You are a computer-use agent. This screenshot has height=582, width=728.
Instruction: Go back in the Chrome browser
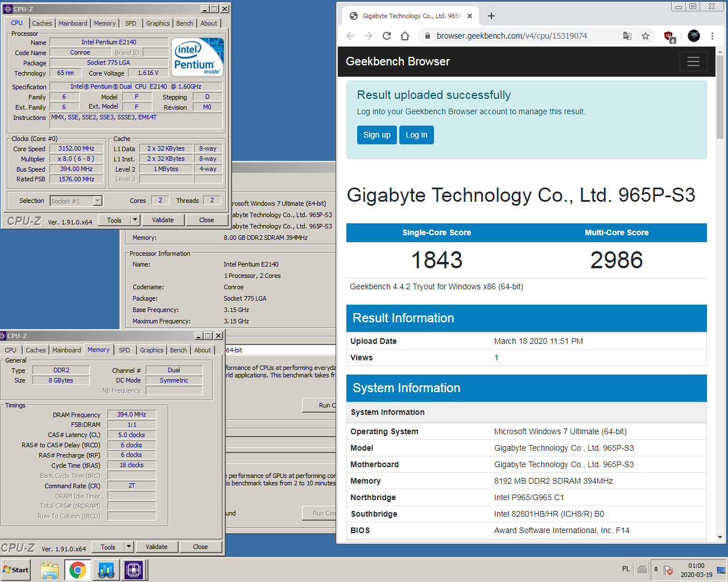(x=350, y=36)
